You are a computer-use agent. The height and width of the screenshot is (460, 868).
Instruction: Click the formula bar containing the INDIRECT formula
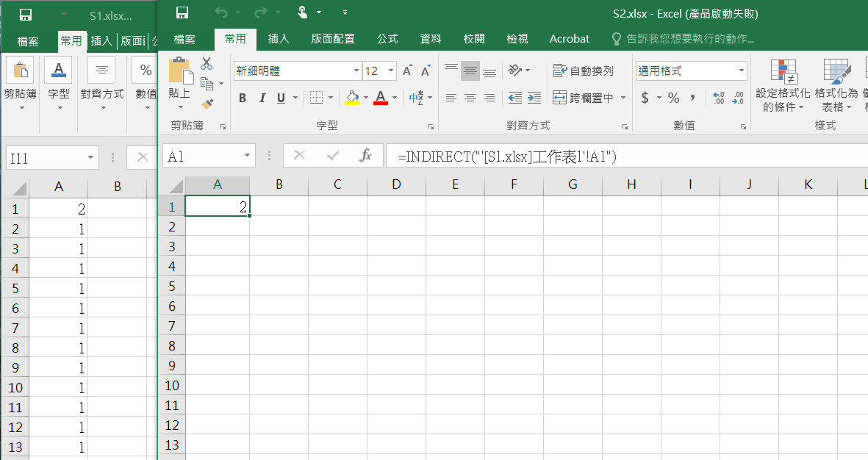click(625, 156)
